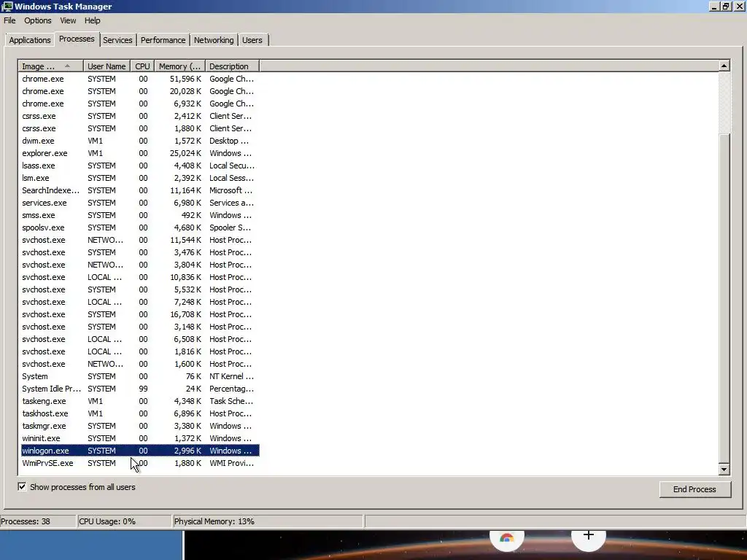
Task: Select chrome.exe row using 6,932 K
Action: pyautogui.click(x=140, y=104)
